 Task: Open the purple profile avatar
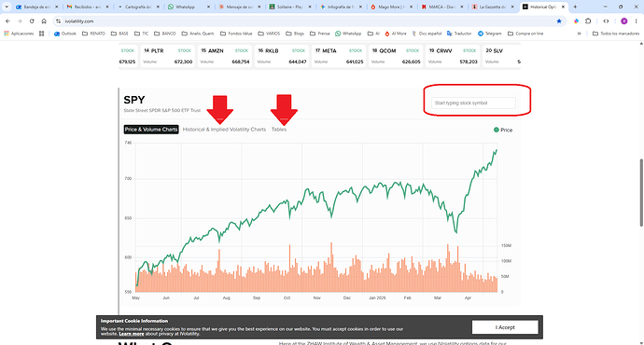[x=623, y=21]
